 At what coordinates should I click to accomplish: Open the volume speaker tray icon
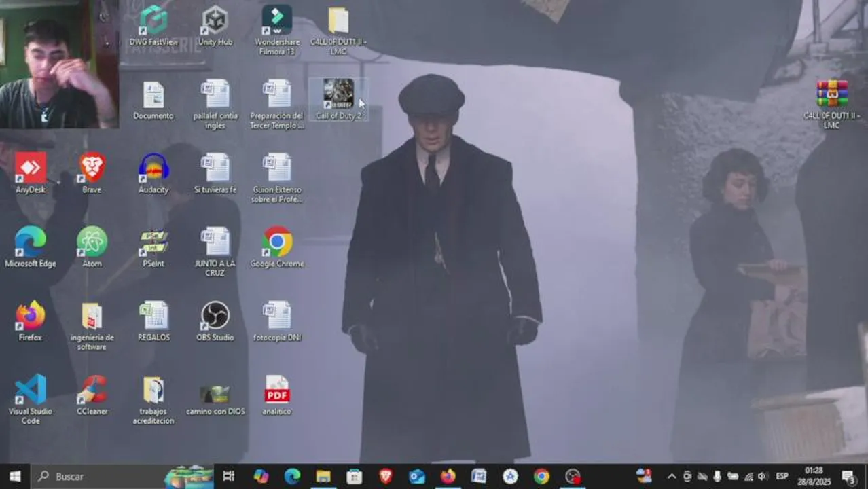(763, 476)
